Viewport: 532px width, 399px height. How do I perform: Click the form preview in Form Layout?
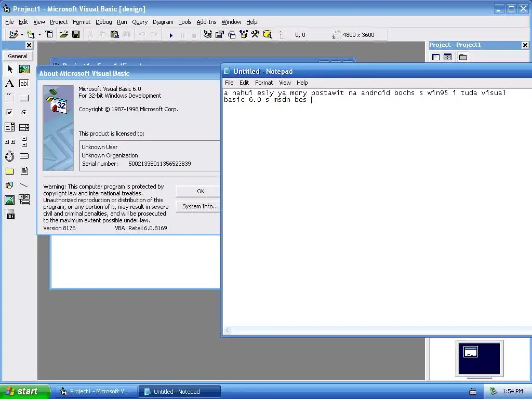pyautogui.click(x=471, y=352)
